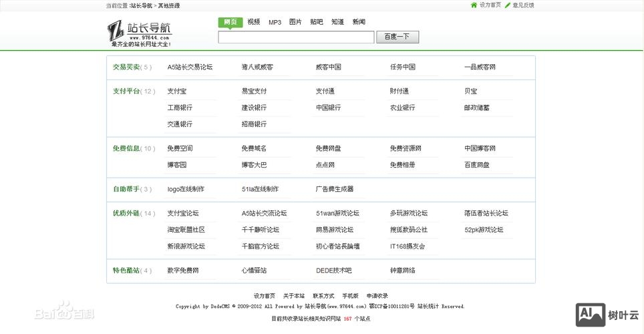The width and height of the screenshot is (644, 334).
Task: Open the 交易买卖 category heading
Action: click(126, 67)
